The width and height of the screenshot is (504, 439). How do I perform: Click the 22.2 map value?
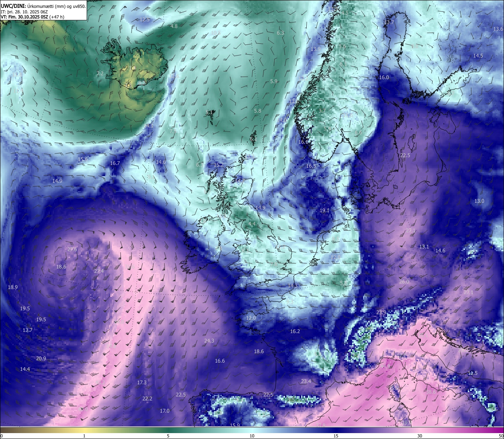pos(147,399)
